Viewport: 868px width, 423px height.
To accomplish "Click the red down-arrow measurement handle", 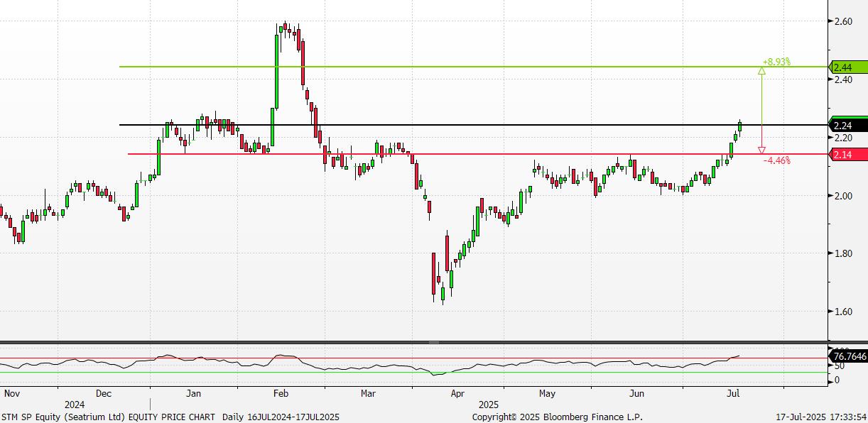I will point(762,150).
